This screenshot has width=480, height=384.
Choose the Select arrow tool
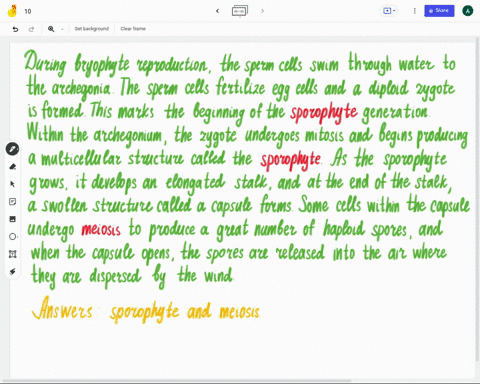[12, 184]
